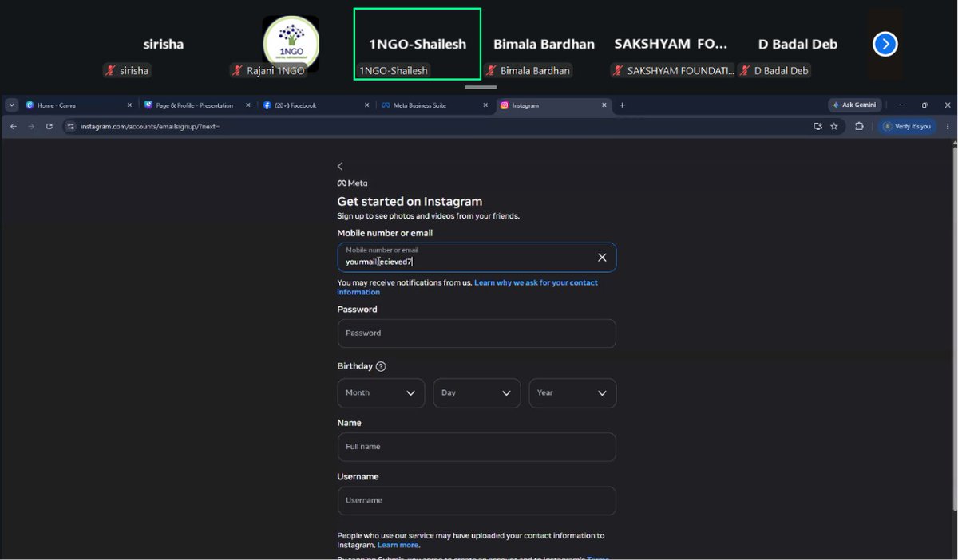
Task: Select the Bimala Bardhan participant name
Action: point(544,44)
